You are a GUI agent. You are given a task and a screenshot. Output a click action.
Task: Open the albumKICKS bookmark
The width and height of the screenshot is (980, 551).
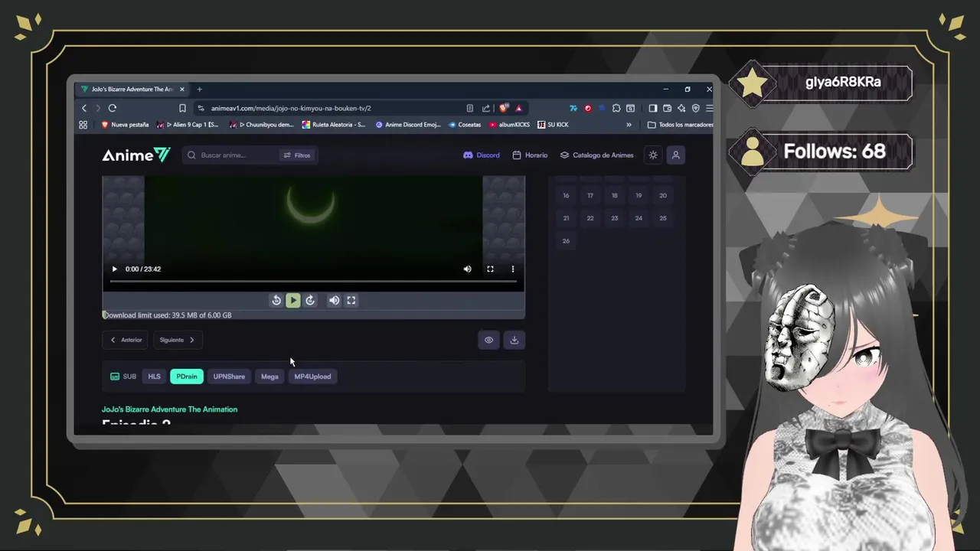point(510,125)
